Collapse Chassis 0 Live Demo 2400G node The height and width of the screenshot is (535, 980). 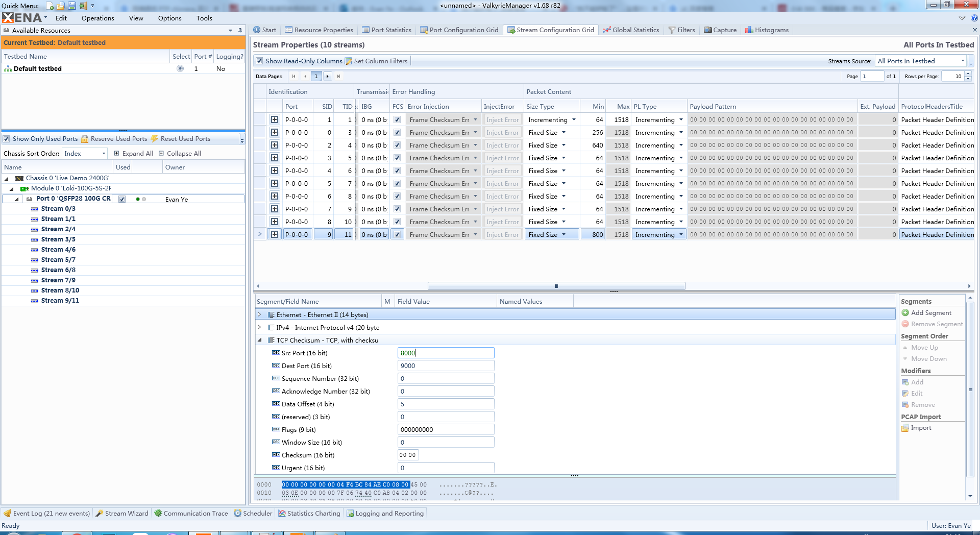[x=7, y=179]
